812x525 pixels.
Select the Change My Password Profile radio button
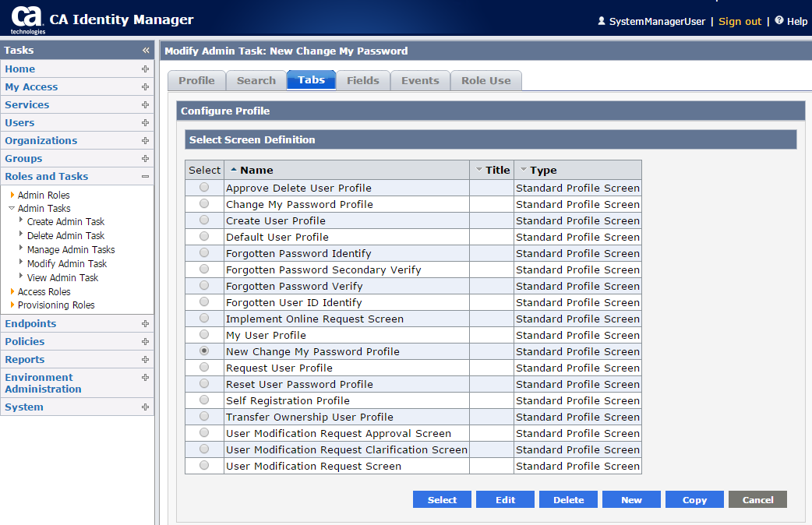click(x=204, y=204)
